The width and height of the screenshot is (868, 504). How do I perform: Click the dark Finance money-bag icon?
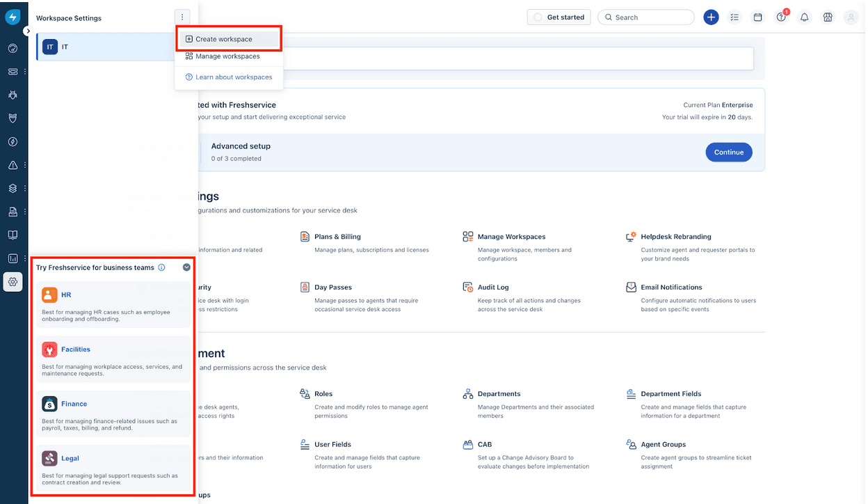click(49, 404)
